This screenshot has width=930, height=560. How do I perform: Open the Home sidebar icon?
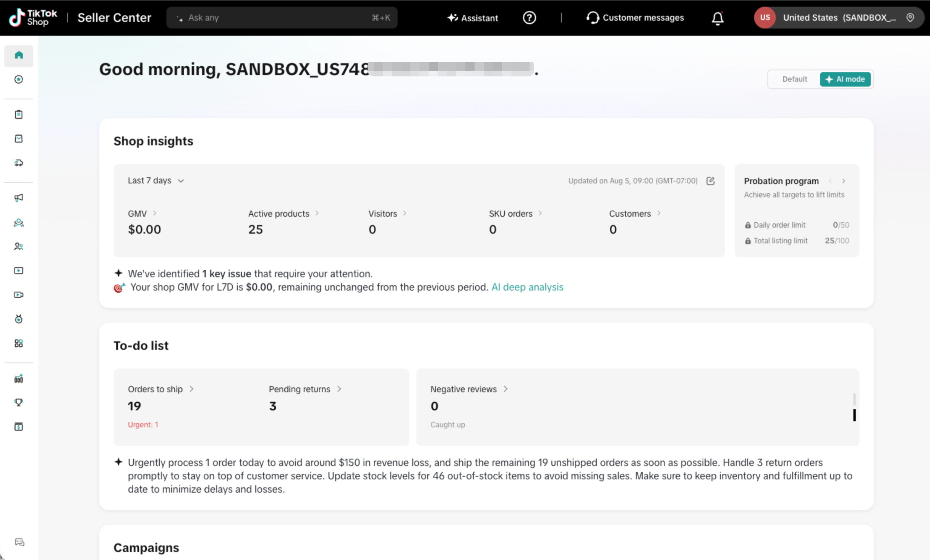19,55
